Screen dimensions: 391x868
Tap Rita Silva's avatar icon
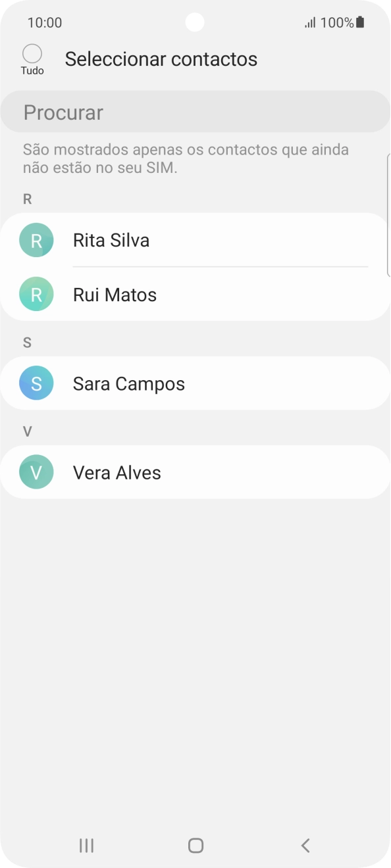point(36,240)
